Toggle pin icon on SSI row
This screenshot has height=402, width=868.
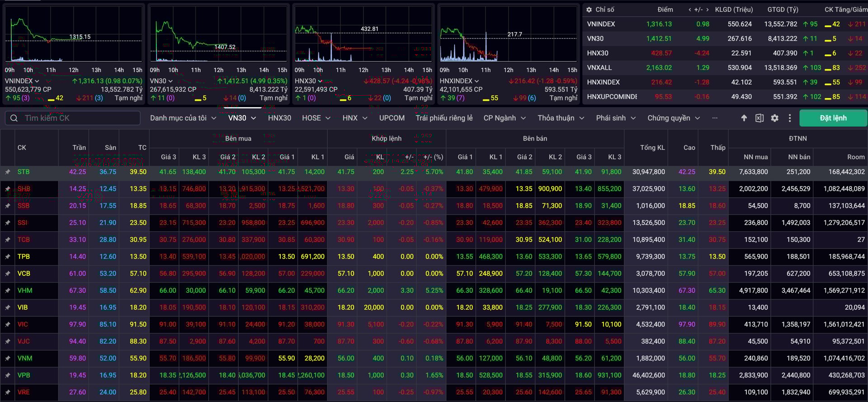[x=8, y=222]
